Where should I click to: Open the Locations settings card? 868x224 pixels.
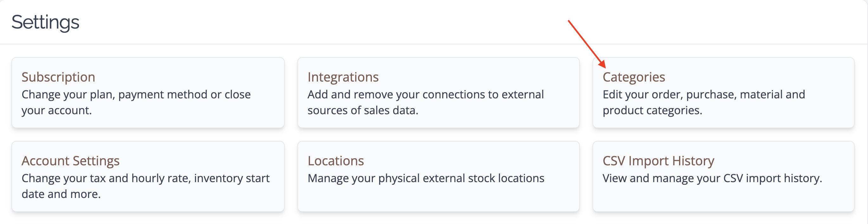click(438, 176)
